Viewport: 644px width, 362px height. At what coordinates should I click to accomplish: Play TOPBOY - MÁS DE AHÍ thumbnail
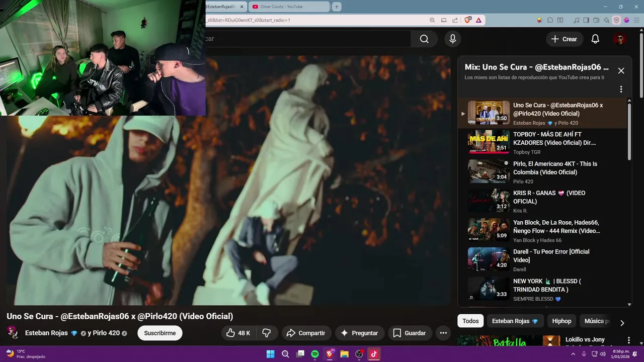point(489,142)
